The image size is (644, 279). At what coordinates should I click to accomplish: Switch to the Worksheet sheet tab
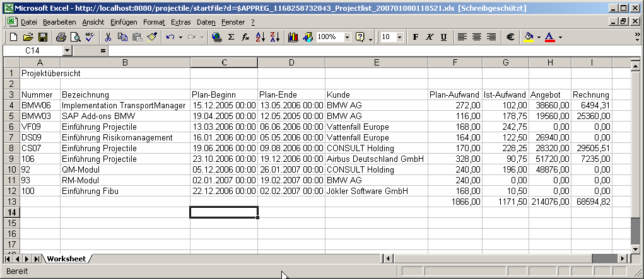click(x=66, y=259)
